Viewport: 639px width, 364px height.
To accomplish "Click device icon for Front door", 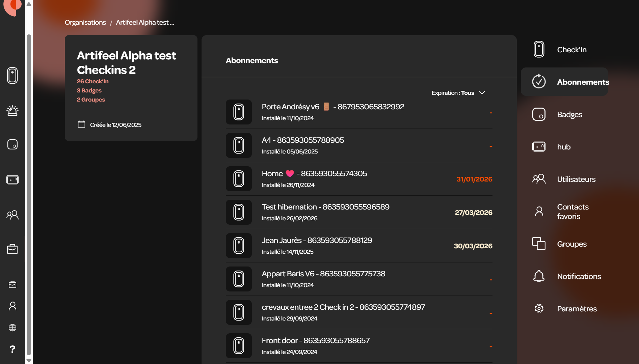I will [239, 346].
